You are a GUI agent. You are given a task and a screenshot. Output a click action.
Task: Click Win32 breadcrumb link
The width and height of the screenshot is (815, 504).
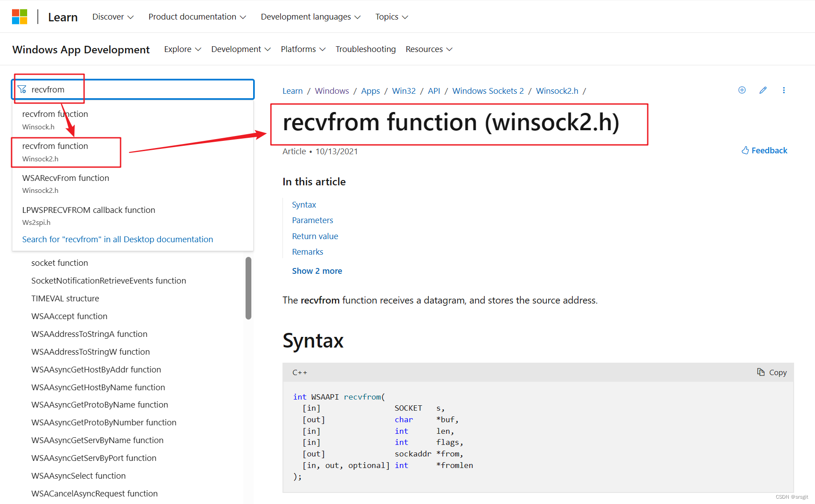pyautogui.click(x=403, y=91)
